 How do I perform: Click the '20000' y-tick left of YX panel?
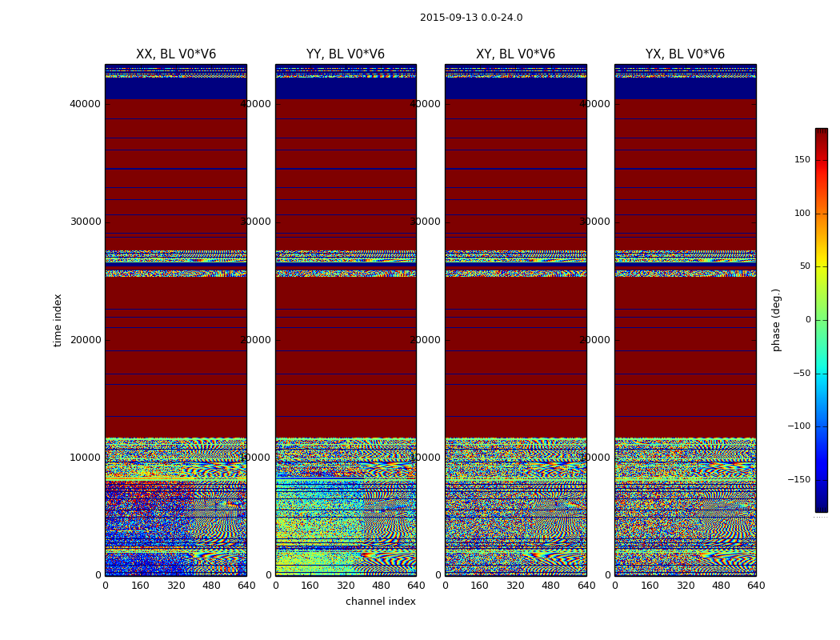[595, 339]
